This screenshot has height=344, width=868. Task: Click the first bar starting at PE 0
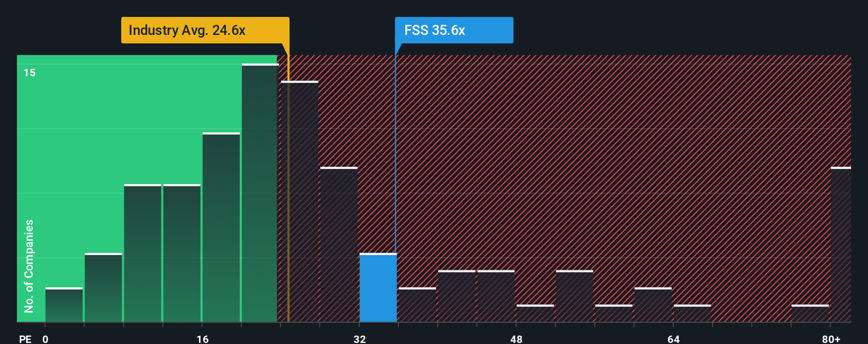pos(64,305)
